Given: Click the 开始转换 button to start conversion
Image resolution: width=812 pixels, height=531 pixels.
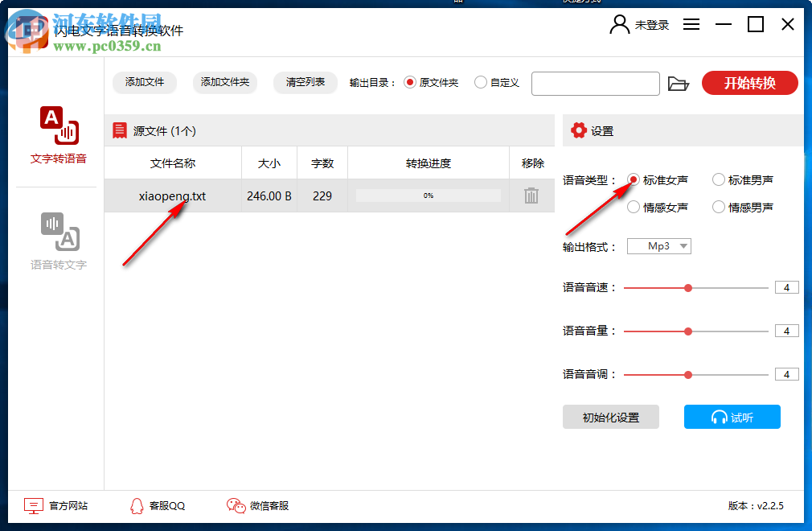Looking at the screenshot, I should tap(749, 82).
